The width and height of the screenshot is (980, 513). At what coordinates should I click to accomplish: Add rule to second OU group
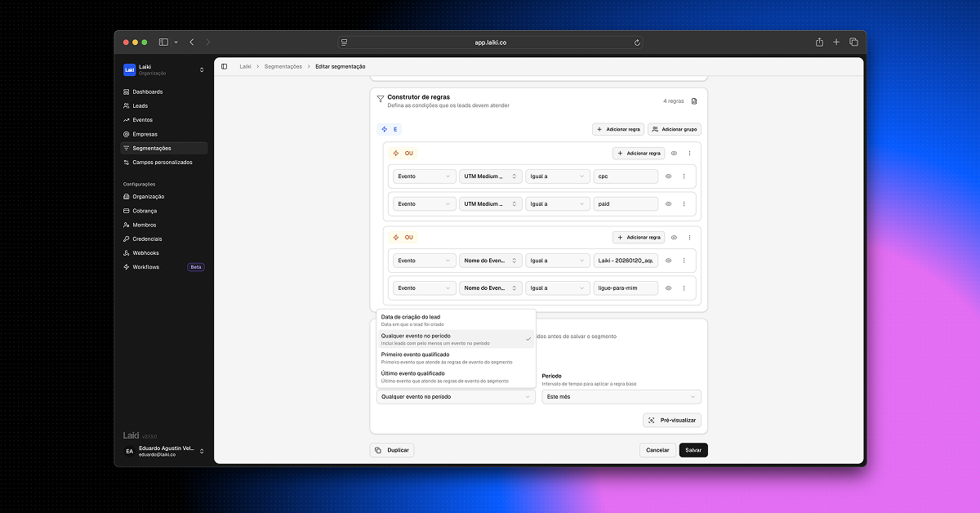click(x=639, y=237)
